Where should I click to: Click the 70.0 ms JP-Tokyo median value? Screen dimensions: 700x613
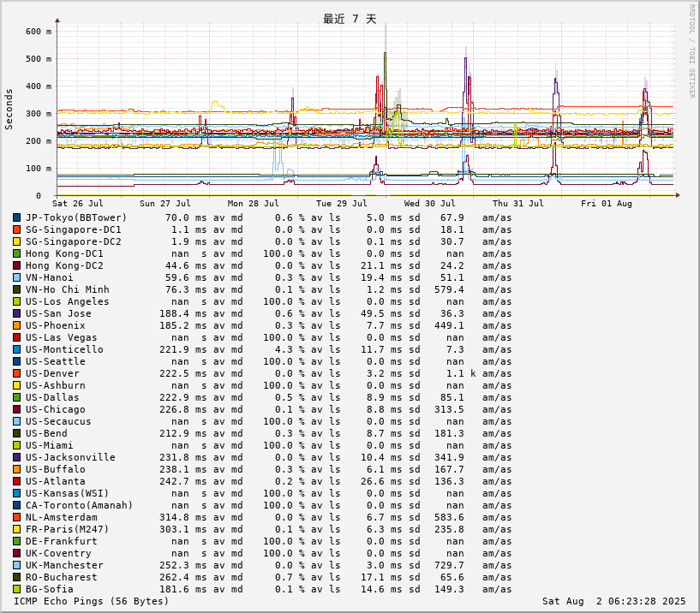tap(186, 217)
